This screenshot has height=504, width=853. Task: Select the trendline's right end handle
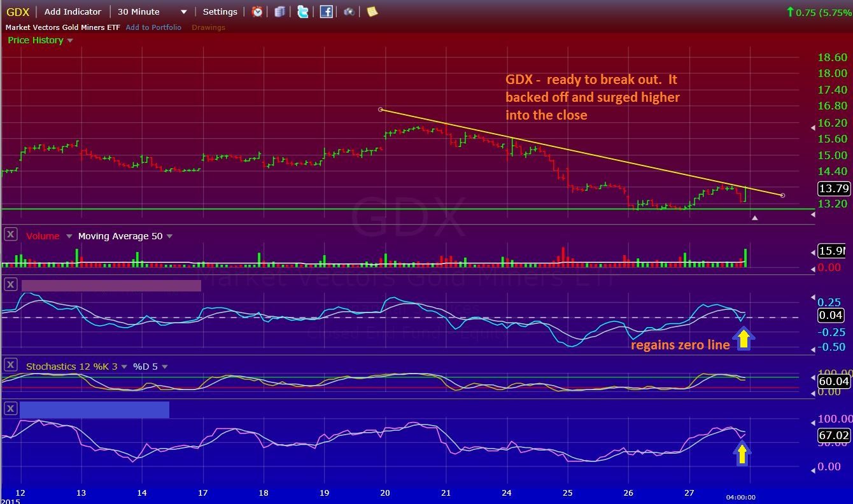click(x=782, y=195)
